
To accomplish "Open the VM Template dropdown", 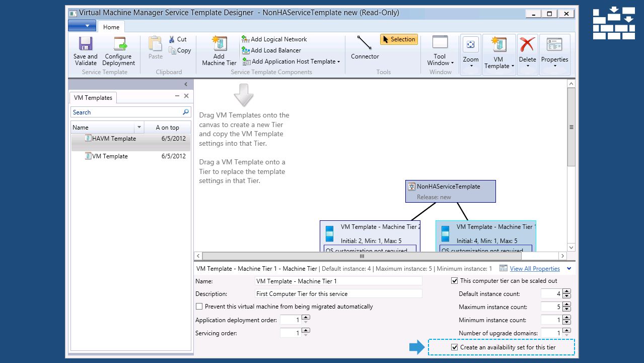I will click(499, 55).
